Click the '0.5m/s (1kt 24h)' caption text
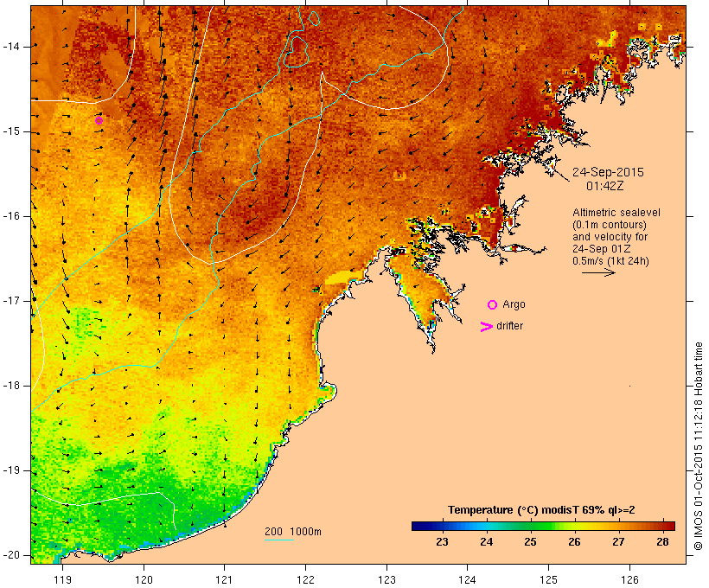The height and width of the screenshot is (588, 709). click(610, 261)
